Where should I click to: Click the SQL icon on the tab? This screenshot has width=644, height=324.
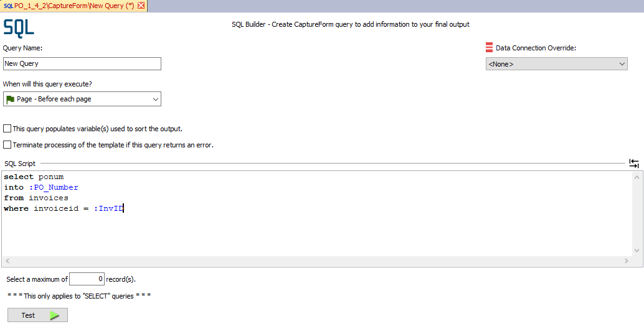tap(8, 6)
